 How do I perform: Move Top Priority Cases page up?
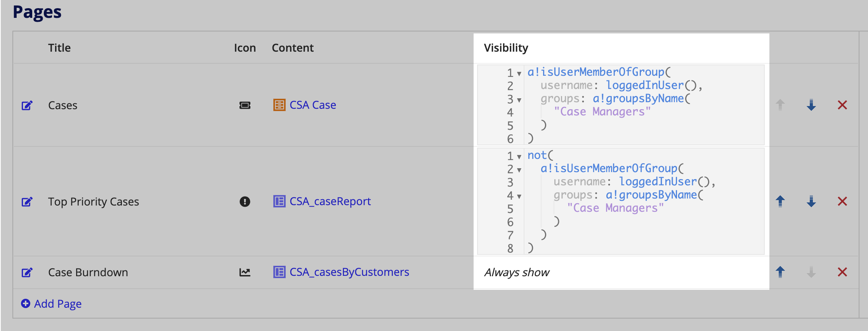pos(780,201)
